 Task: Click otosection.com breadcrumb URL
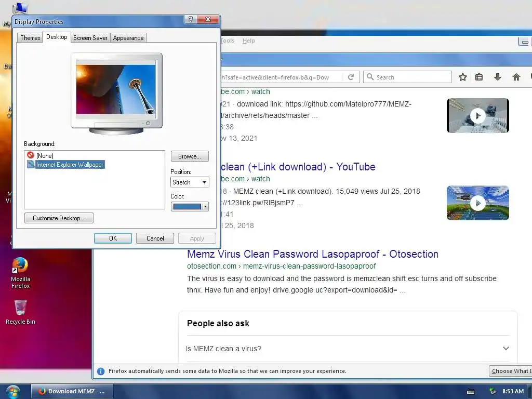point(281,266)
